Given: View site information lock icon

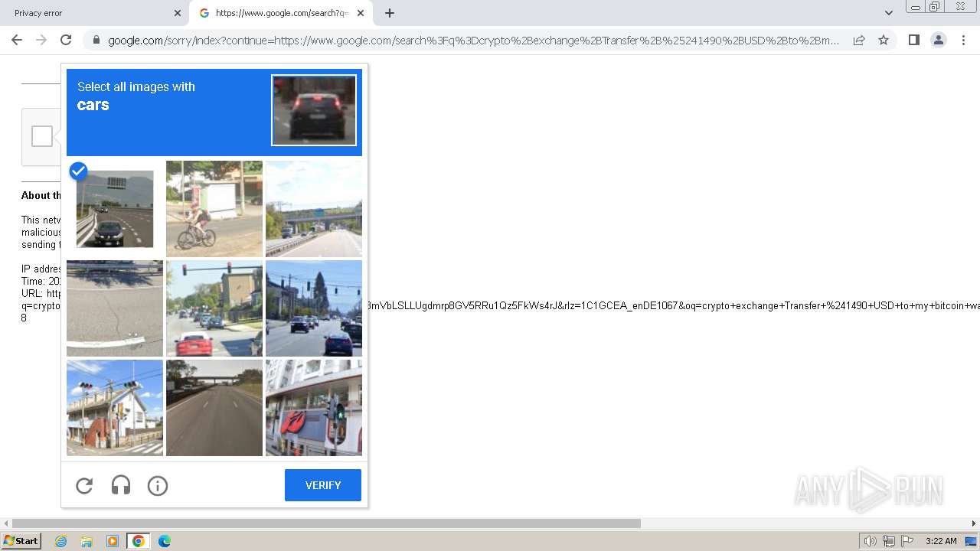Looking at the screenshot, I should click(x=96, y=41).
